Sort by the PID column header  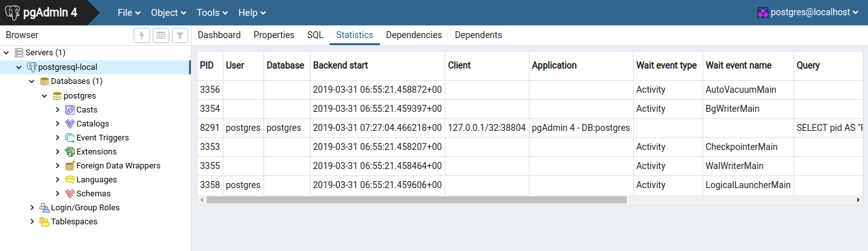(x=207, y=65)
